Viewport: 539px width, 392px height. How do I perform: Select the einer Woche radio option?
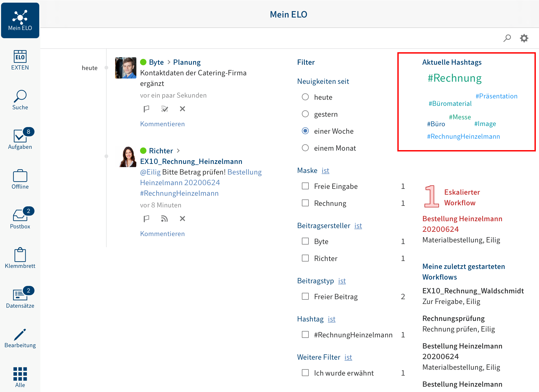(305, 131)
